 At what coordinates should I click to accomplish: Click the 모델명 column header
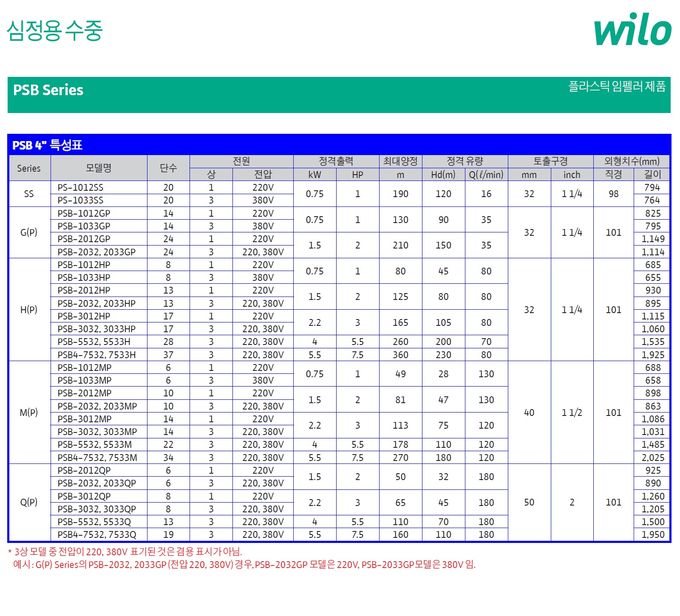[99, 168]
